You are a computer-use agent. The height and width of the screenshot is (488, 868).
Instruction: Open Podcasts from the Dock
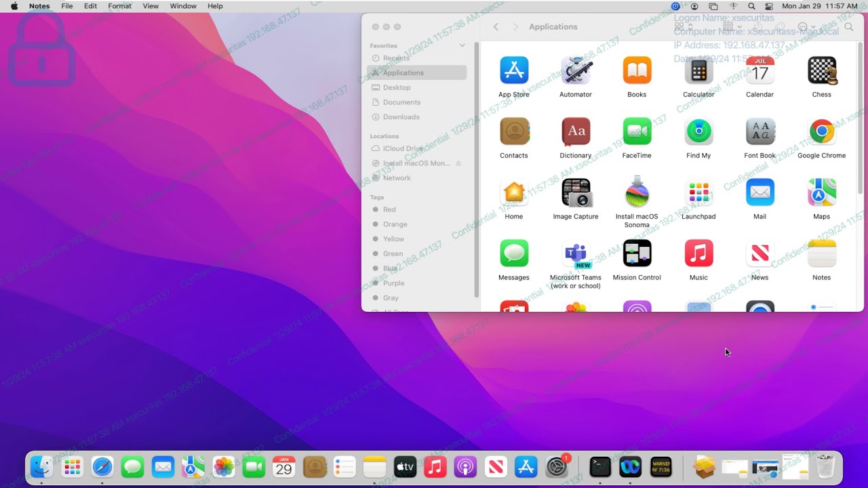point(465,466)
